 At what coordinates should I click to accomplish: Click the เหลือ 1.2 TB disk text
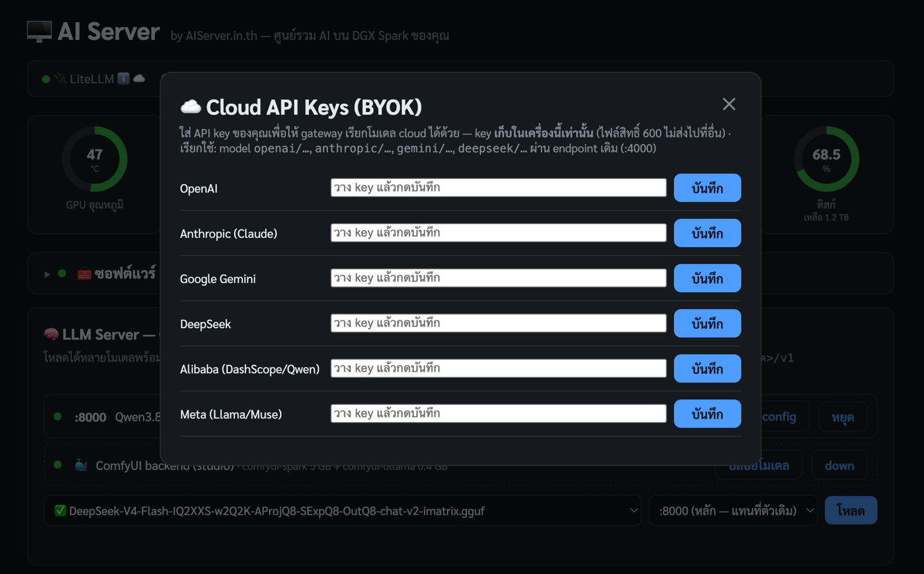(x=826, y=218)
